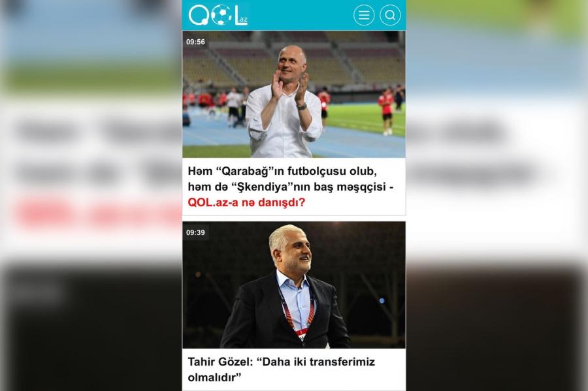Open the Tahir Gözel article photo
The height and width of the screenshot is (391, 588).
pos(293,285)
